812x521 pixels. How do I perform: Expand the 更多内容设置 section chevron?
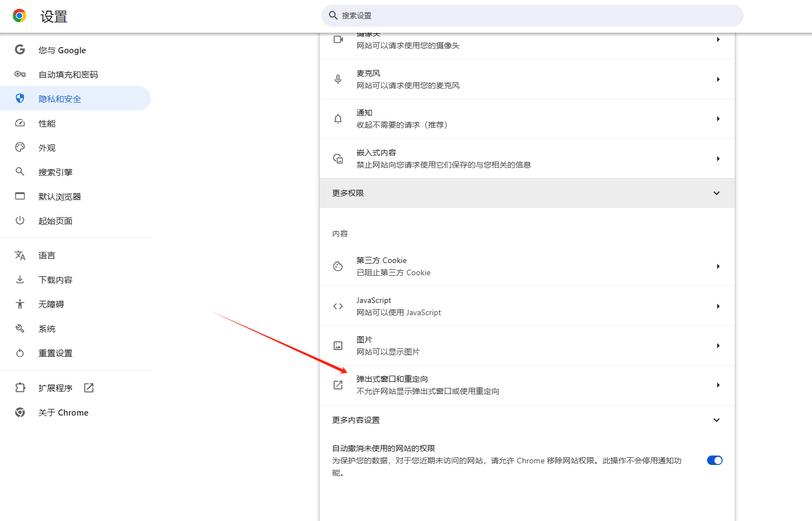click(x=717, y=420)
